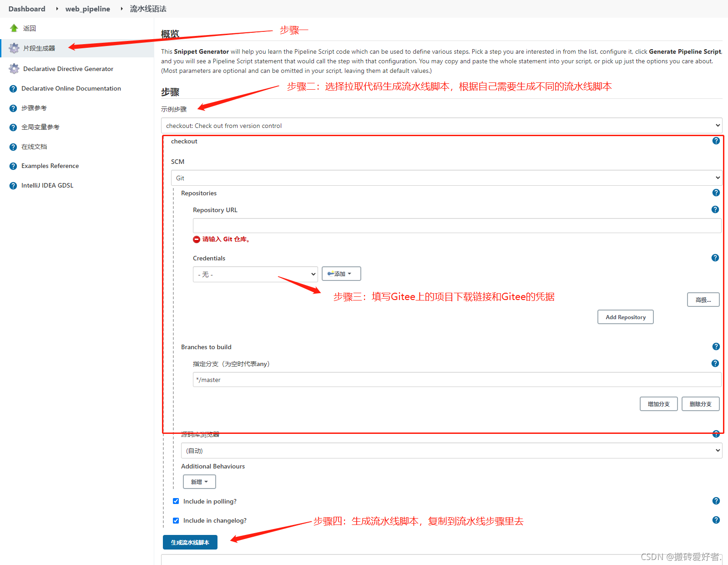Click the generated script output textarea

441,560
